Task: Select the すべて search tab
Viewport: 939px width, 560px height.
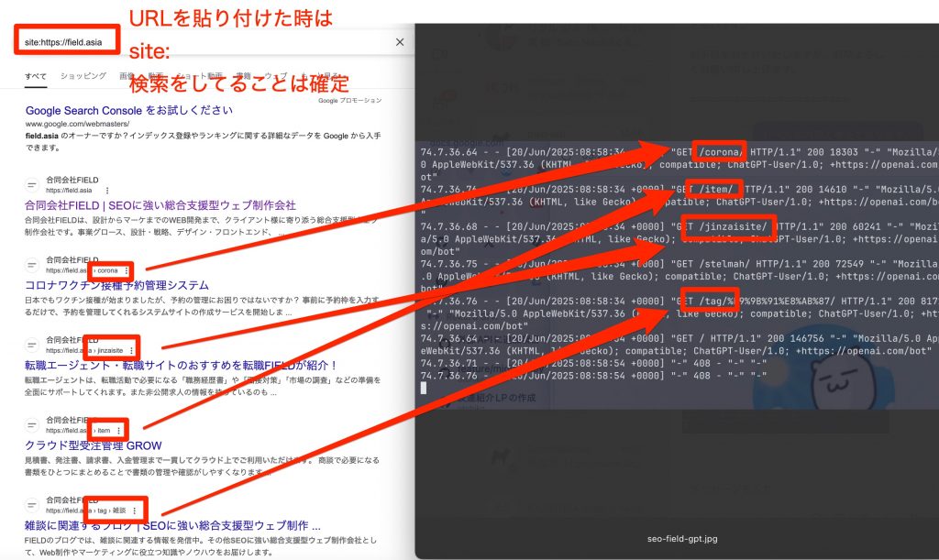Action: point(36,77)
